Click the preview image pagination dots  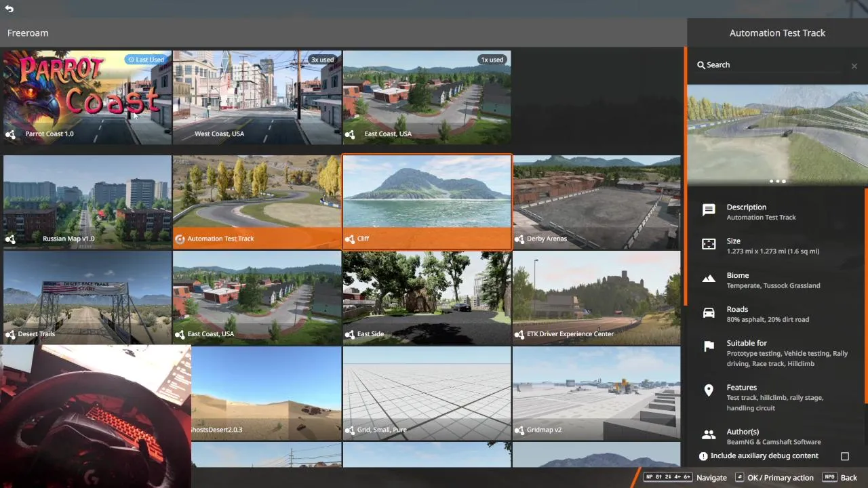[x=777, y=181]
